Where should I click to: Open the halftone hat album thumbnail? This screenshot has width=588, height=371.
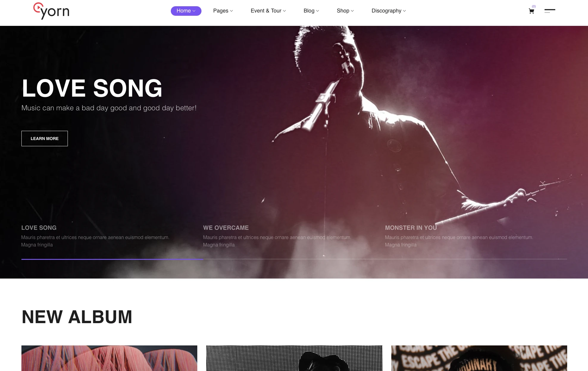[294, 358]
